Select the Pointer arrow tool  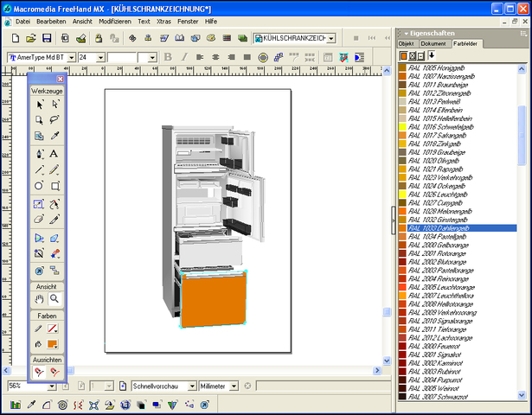point(39,105)
